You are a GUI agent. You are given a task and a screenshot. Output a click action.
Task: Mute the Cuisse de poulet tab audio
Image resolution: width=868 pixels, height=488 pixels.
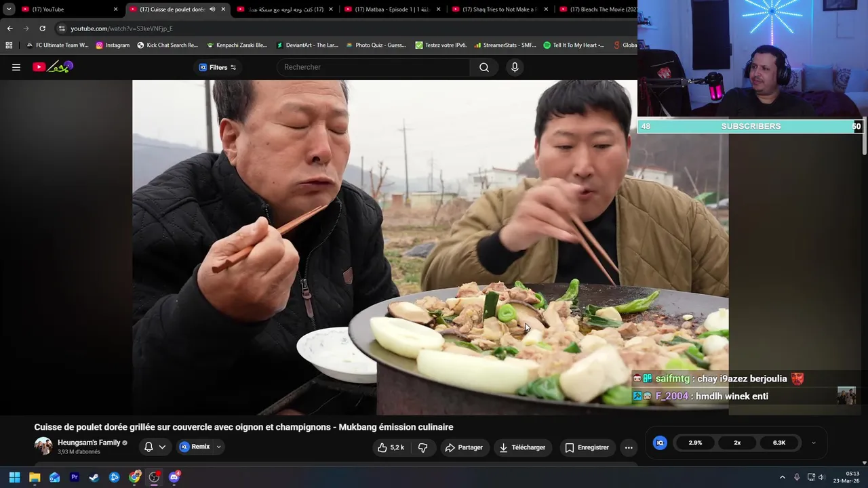coord(212,9)
